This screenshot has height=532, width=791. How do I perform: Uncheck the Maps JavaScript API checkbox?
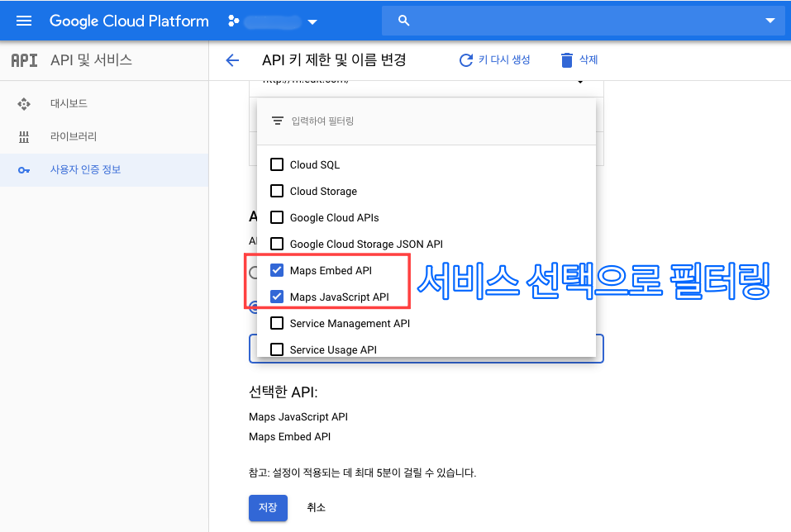coord(277,297)
